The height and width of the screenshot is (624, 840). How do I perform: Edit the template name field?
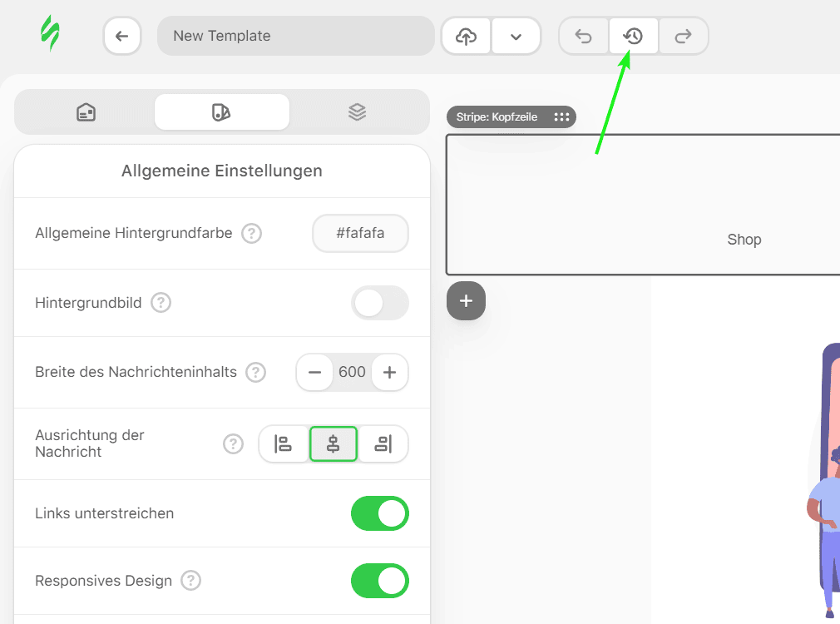[295, 36]
